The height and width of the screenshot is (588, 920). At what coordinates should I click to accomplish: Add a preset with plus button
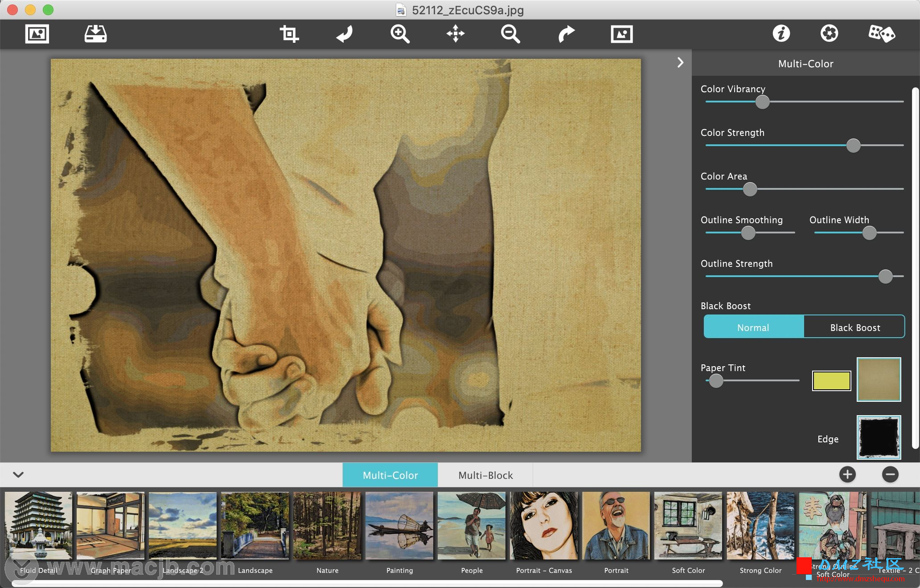[x=847, y=474]
